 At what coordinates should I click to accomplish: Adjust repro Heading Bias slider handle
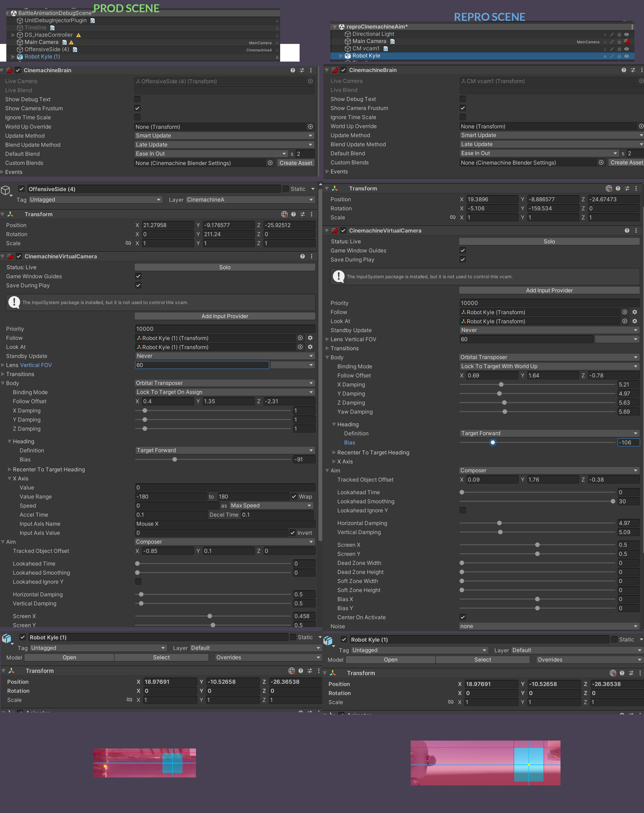click(493, 443)
